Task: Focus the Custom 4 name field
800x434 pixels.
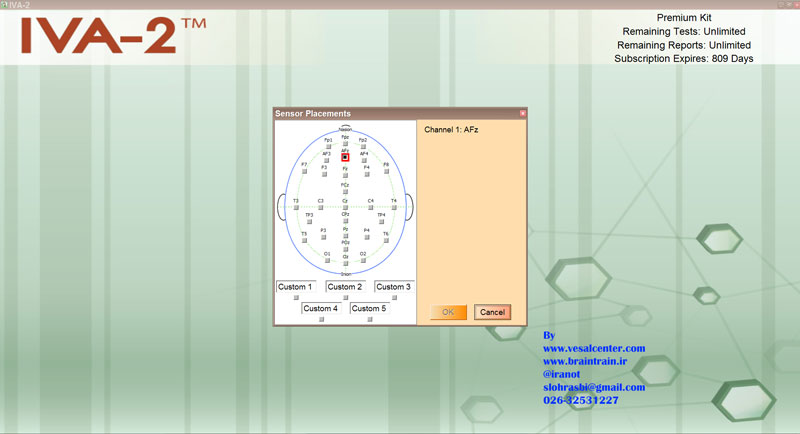Action: (x=321, y=308)
